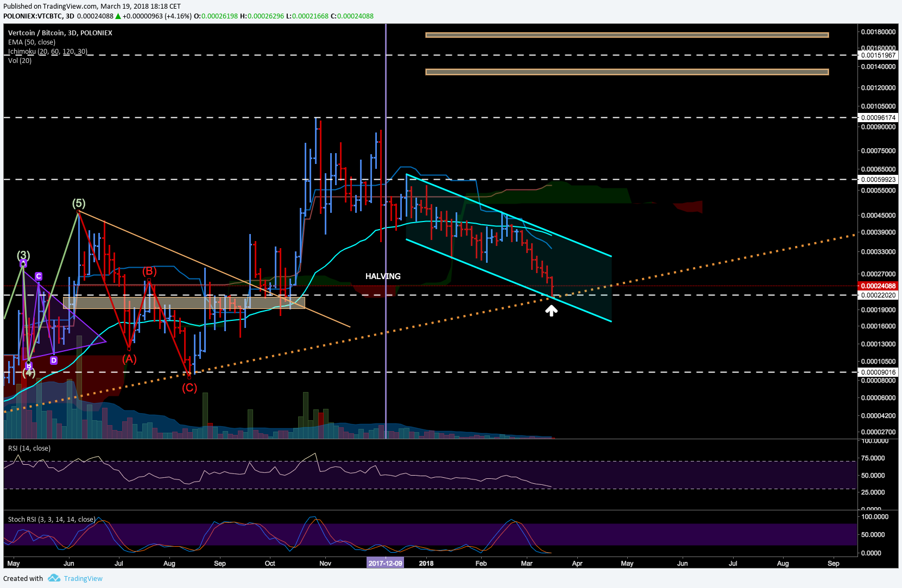Click the 2017-12-09 date marker on time axis
The height and width of the screenshot is (588, 902).
[385, 563]
